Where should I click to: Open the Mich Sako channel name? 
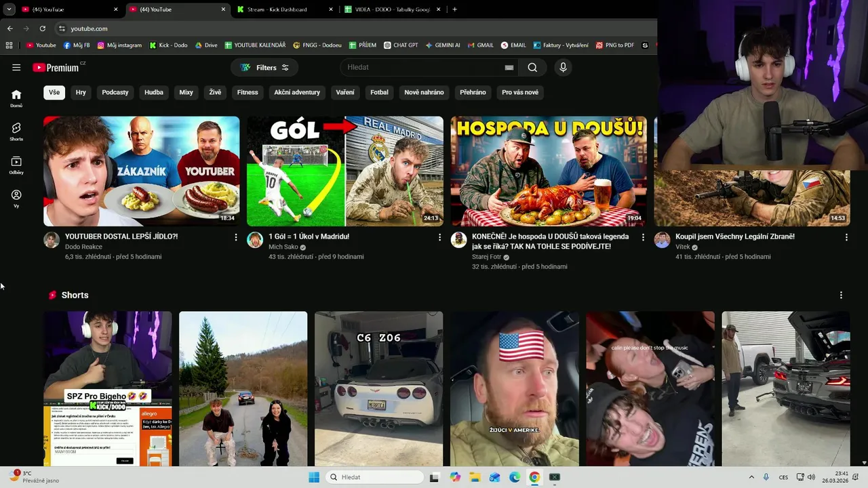[283, 247]
